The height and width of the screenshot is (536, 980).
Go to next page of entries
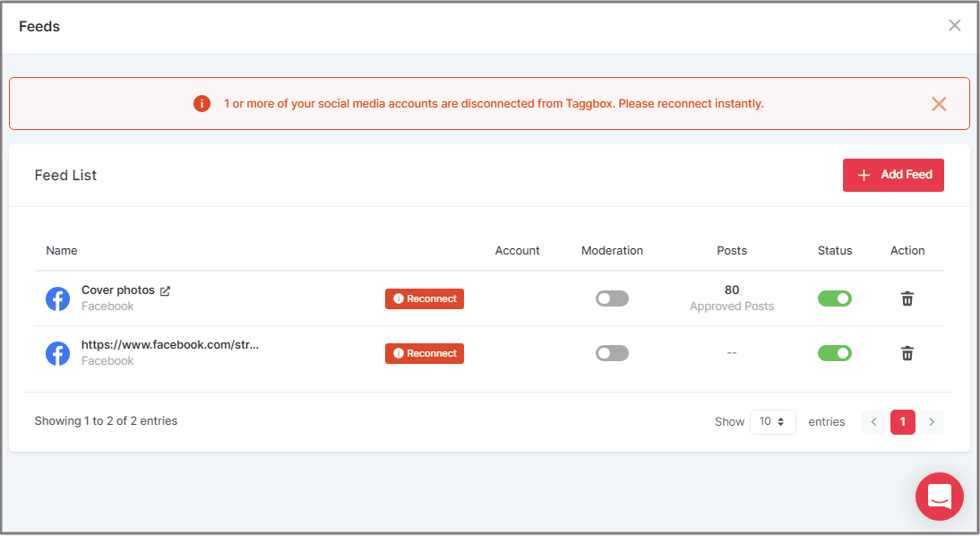[932, 422]
